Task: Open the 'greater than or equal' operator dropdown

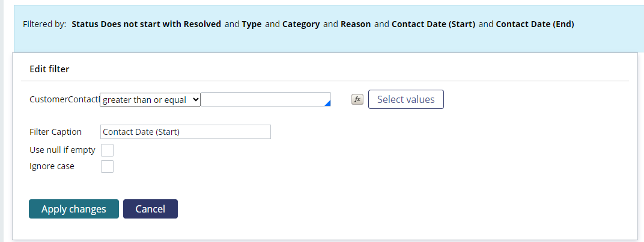Action: 150,99
